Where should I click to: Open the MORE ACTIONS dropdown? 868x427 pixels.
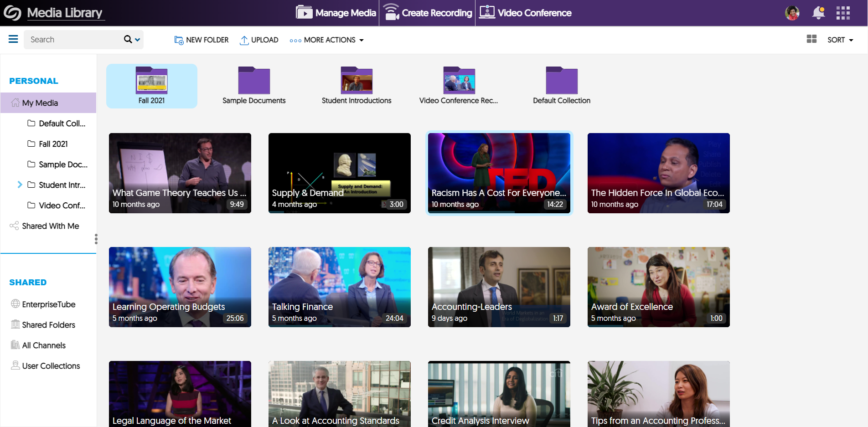tap(326, 40)
